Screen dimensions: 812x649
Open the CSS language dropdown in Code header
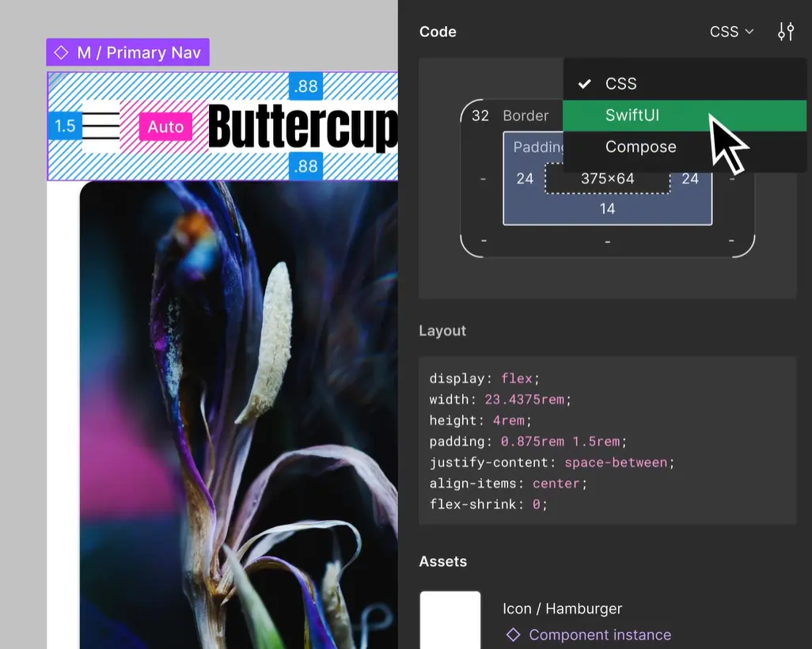point(730,32)
